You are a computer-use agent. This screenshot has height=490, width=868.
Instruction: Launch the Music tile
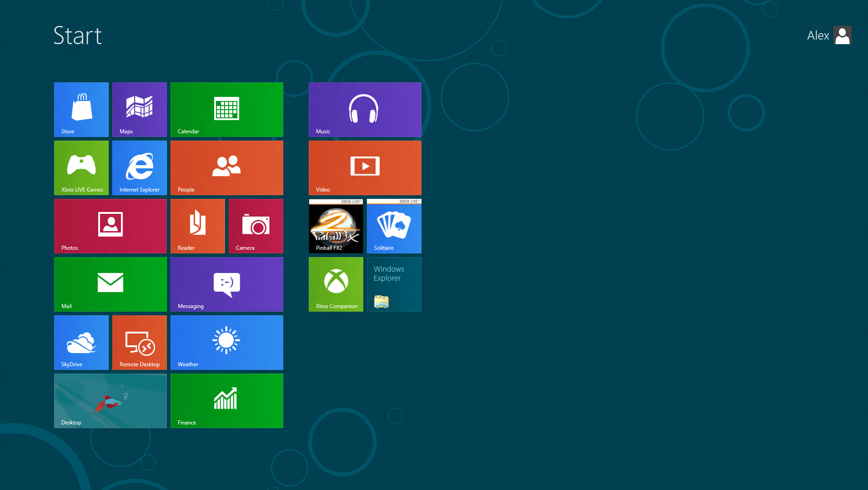[365, 110]
